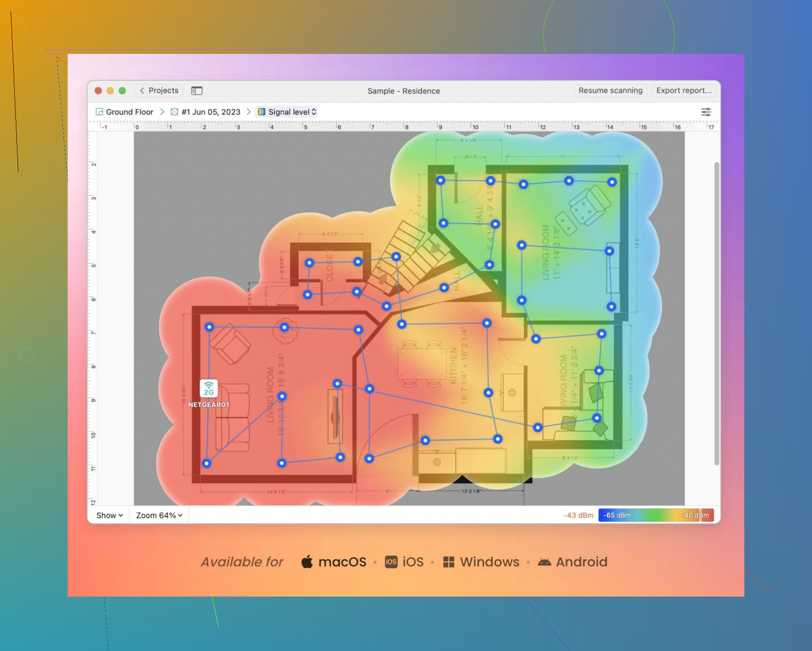This screenshot has height=651, width=812.
Task: Select the Ground Floor breadcrumb
Action: pos(130,112)
